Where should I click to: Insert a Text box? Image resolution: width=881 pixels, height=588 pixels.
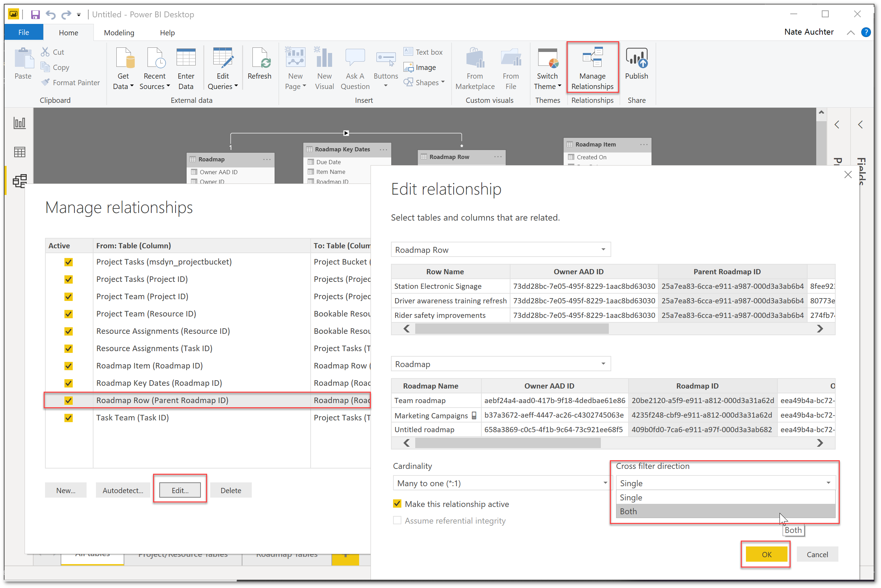423,52
